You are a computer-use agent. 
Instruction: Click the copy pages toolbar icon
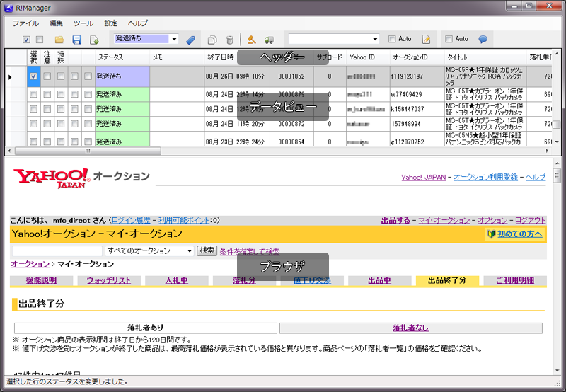click(212, 40)
